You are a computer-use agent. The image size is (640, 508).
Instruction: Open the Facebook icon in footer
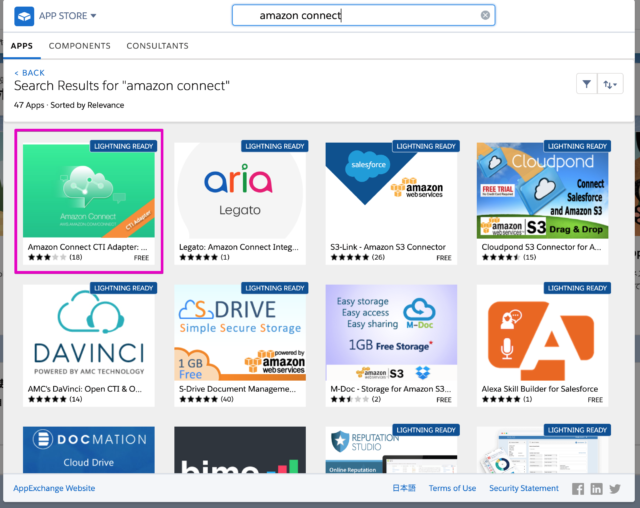578,488
